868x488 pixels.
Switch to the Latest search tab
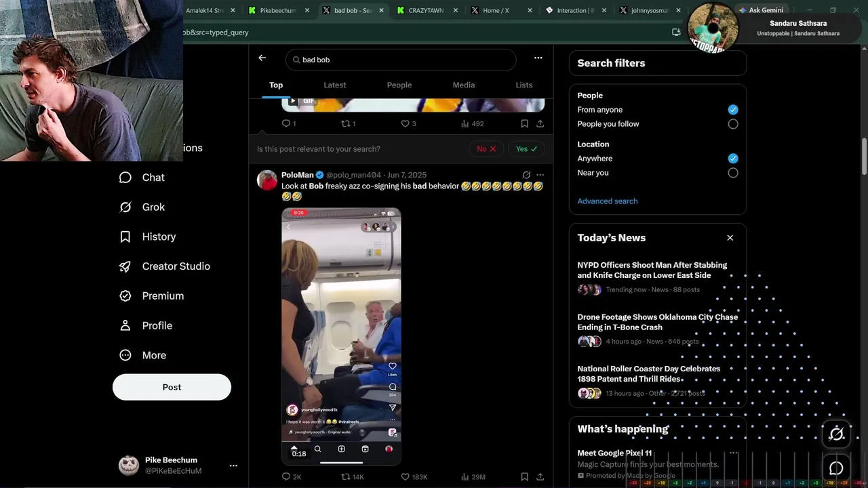(335, 85)
